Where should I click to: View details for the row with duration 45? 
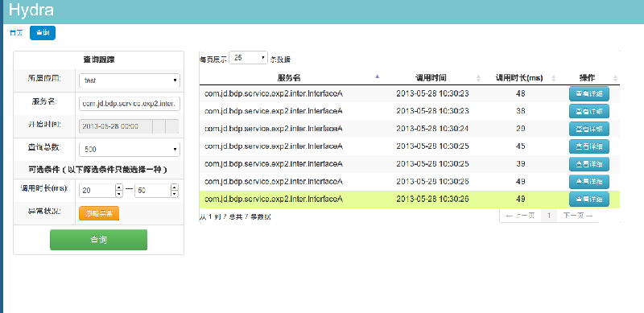pos(589,146)
